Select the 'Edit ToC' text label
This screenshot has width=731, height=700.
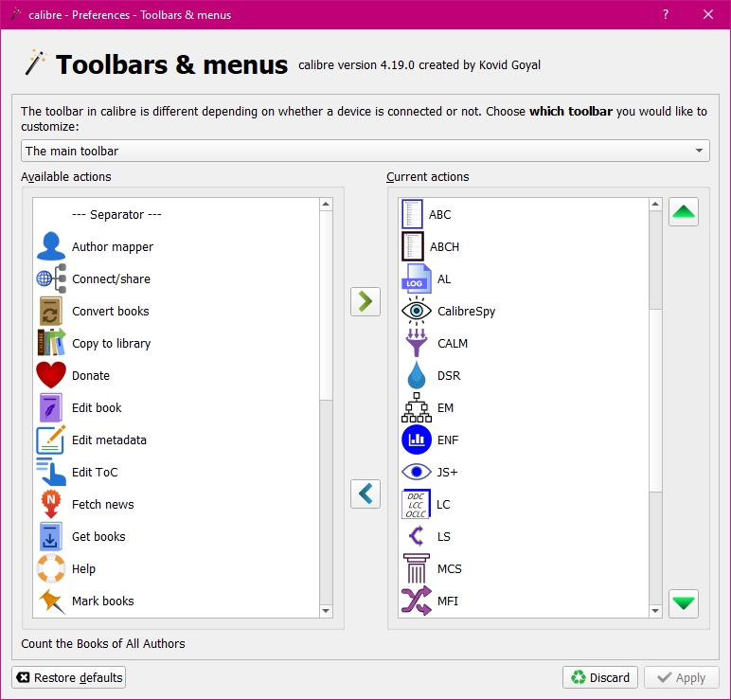click(x=95, y=472)
